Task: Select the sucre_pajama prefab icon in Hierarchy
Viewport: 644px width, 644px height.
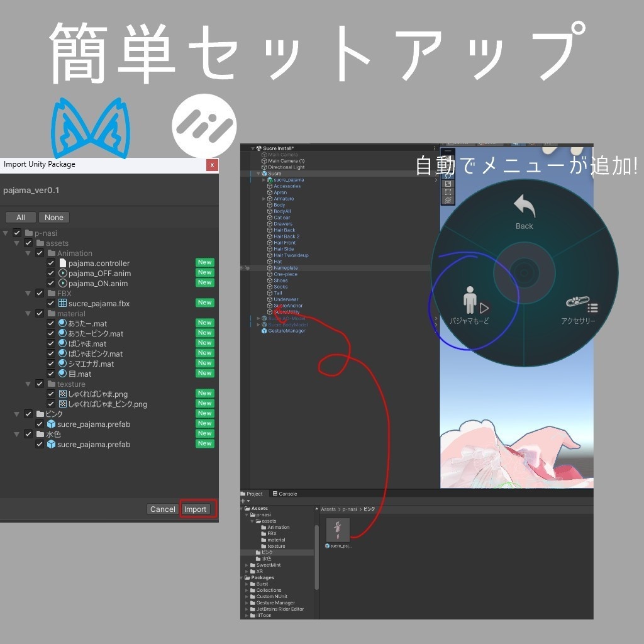Action: 270,180
